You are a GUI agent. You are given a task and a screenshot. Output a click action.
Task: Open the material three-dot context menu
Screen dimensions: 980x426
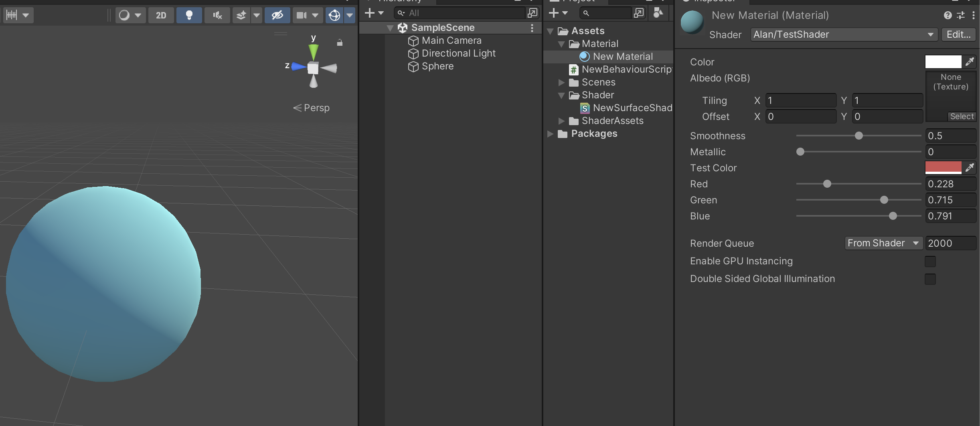[974, 15]
